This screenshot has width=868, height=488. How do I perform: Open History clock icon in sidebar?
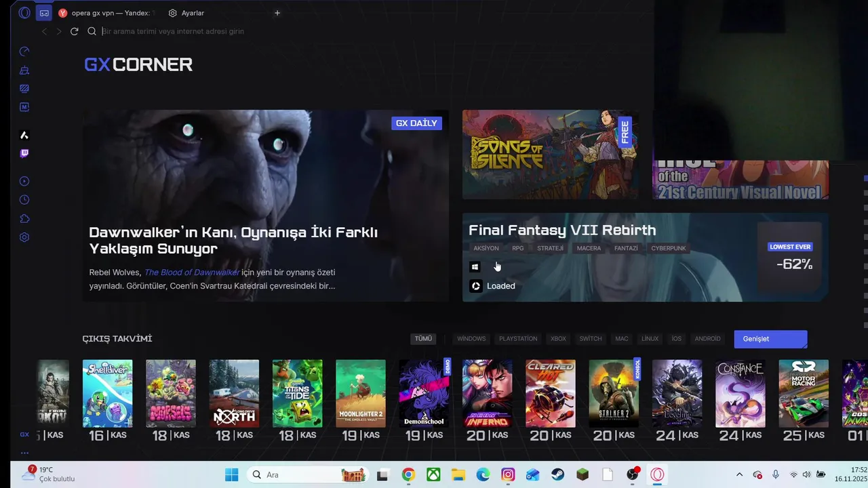point(24,200)
